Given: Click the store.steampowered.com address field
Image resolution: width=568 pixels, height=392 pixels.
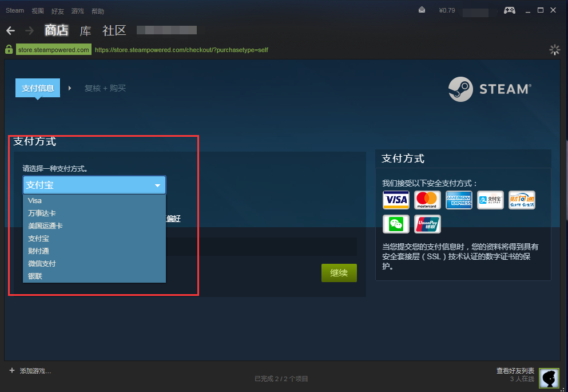Looking at the screenshot, I should 54,50.
